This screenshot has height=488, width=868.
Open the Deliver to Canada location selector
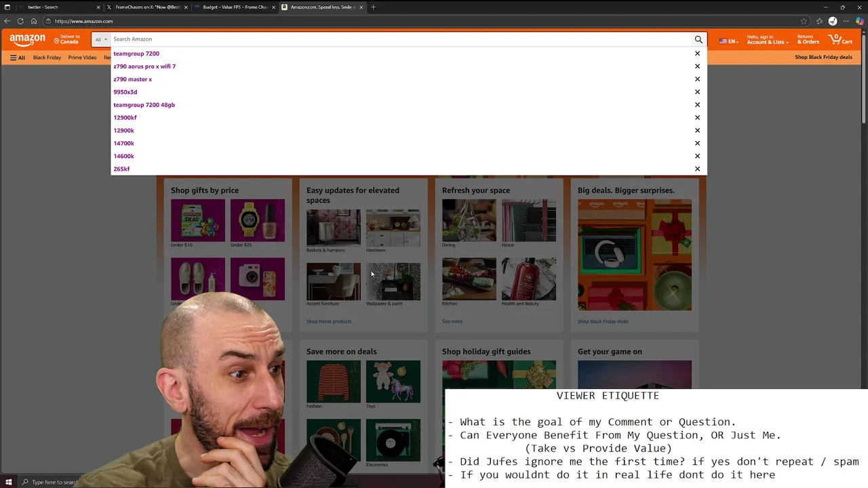[x=67, y=39]
